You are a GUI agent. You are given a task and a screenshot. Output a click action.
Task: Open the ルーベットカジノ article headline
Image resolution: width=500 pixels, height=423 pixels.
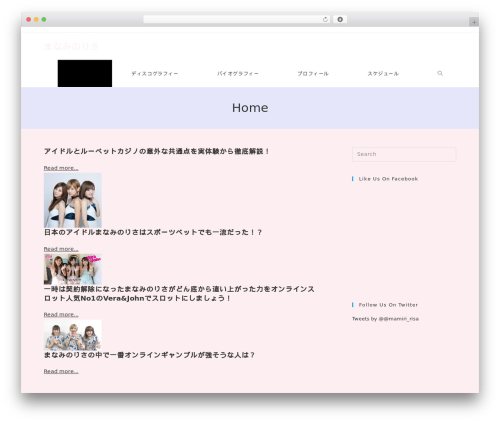click(x=157, y=151)
